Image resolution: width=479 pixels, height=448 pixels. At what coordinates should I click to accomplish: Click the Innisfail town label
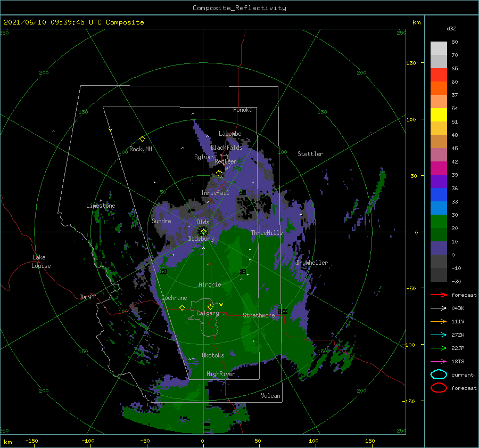point(215,193)
